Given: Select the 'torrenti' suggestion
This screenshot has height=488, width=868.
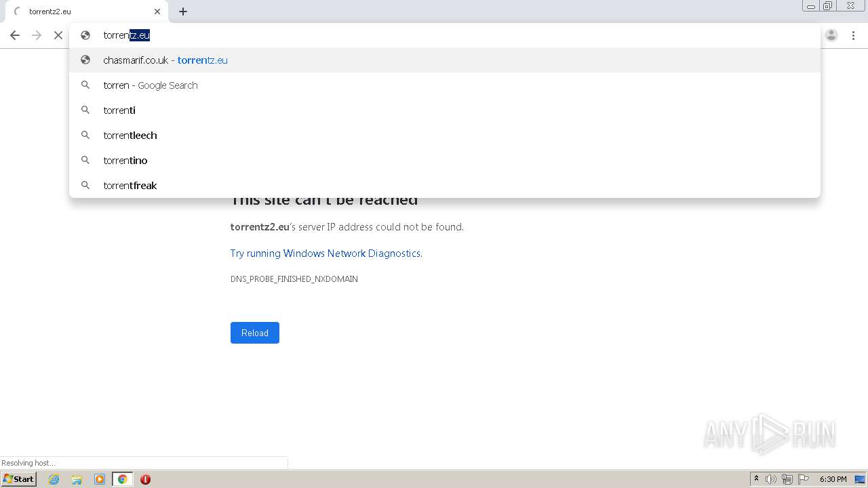Looking at the screenshot, I should pyautogui.click(x=445, y=110).
